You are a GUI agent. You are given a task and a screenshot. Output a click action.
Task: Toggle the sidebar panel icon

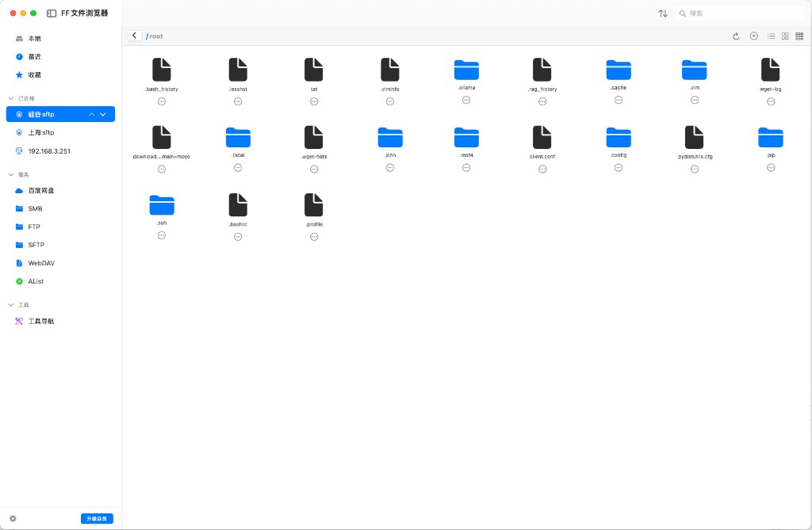point(52,13)
